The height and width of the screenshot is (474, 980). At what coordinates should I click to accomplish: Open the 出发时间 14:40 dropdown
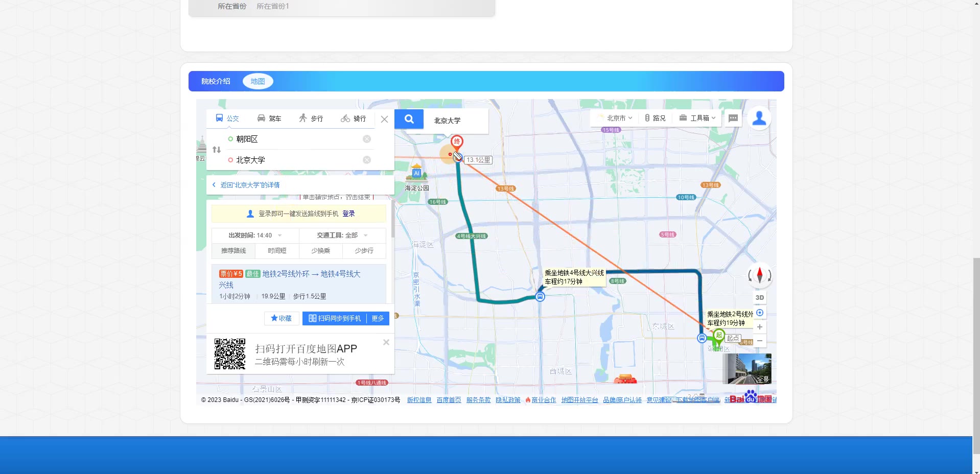[255, 235]
